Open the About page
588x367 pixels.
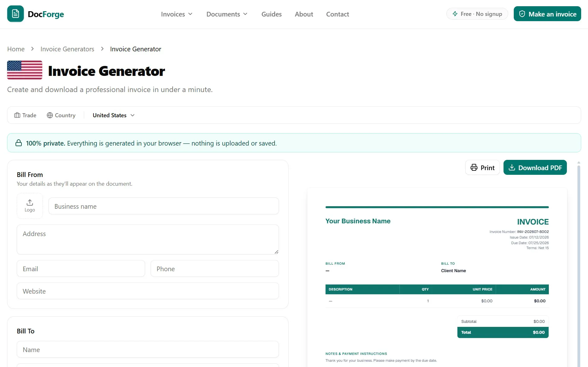pyautogui.click(x=304, y=14)
